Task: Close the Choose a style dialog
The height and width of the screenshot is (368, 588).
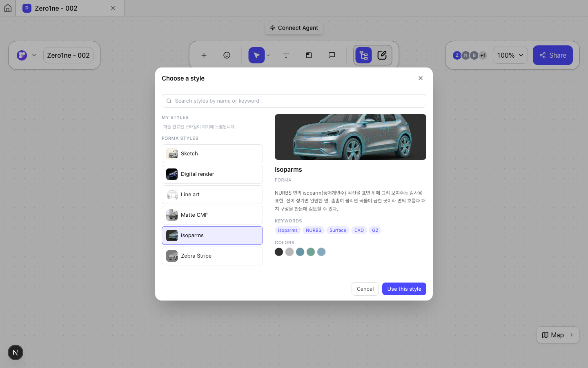Action: [x=421, y=78]
